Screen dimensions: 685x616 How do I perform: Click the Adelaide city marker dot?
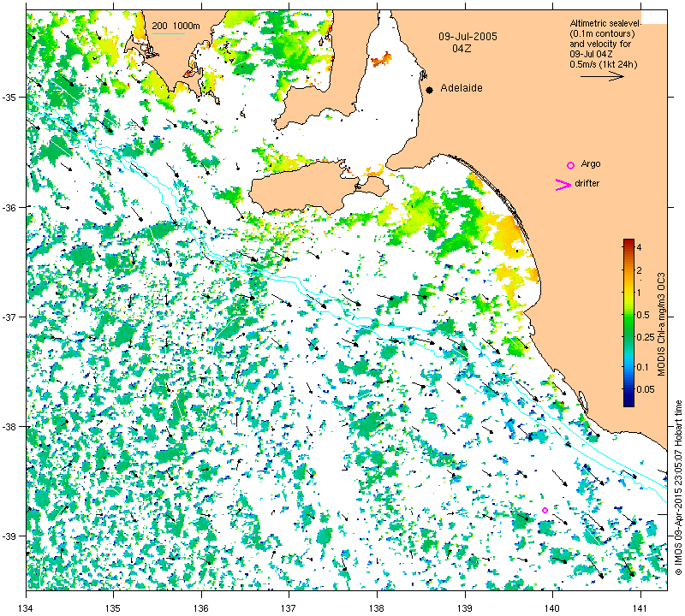point(430,90)
